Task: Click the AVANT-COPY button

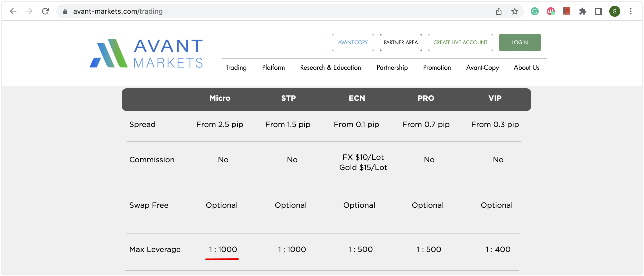Action: 353,42
